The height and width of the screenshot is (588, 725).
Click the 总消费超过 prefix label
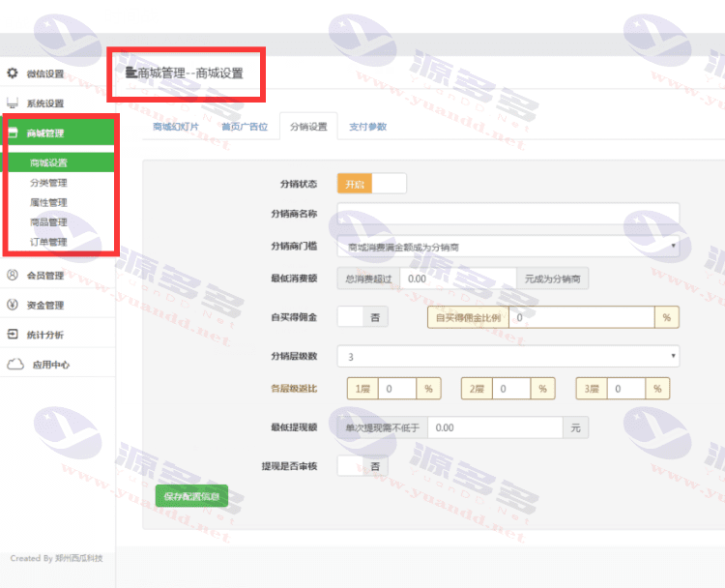coord(368,279)
